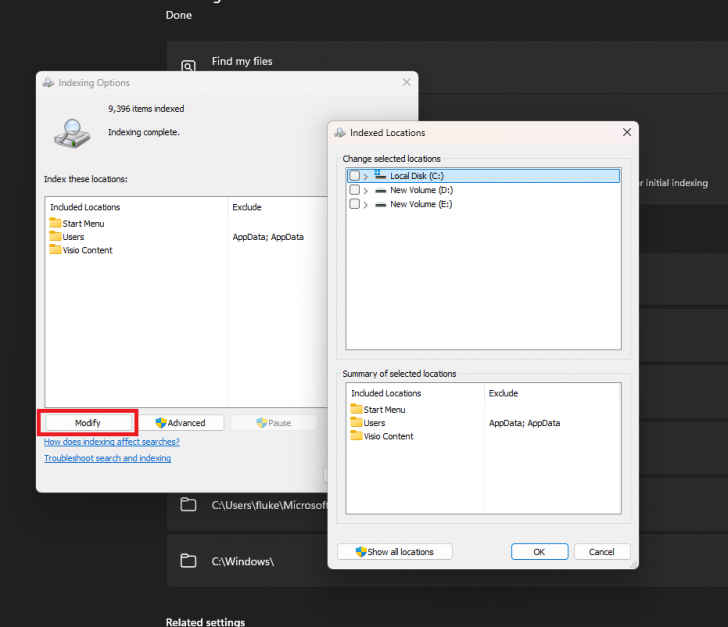Click Users folder icon in summary list
This screenshot has height=627, width=728.
tap(357, 422)
